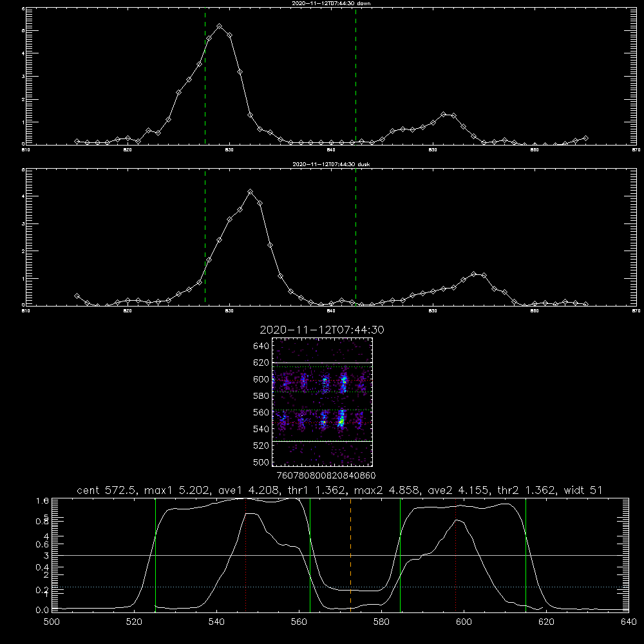Click the solid green line near 563 in bottom plot
The height and width of the screenshot is (644, 644).
click(x=310, y=555)
